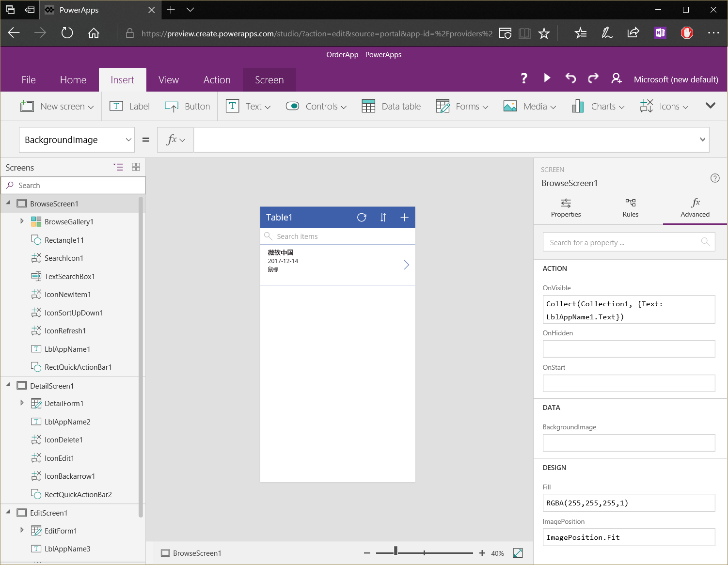728x565 pixels.
Task: Click the sort icon in Table1 header
Action: pos(383,217)
